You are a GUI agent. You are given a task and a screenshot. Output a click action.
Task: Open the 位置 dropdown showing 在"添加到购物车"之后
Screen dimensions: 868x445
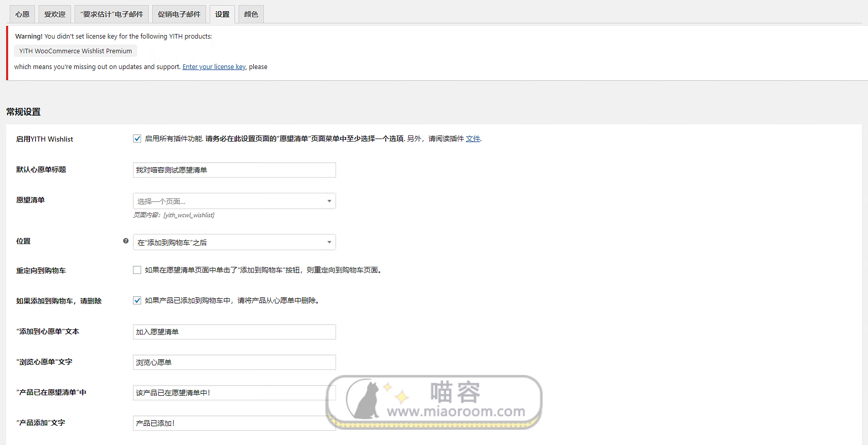click(x=235, y=242)
